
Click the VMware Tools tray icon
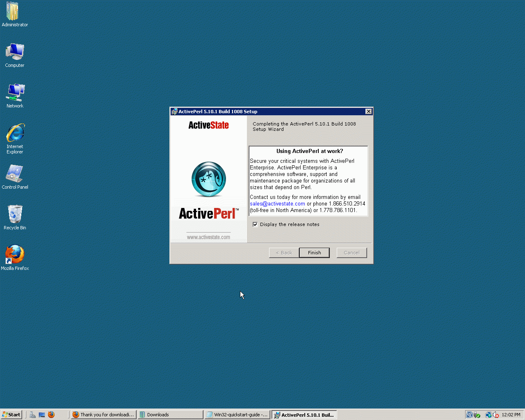469,415
